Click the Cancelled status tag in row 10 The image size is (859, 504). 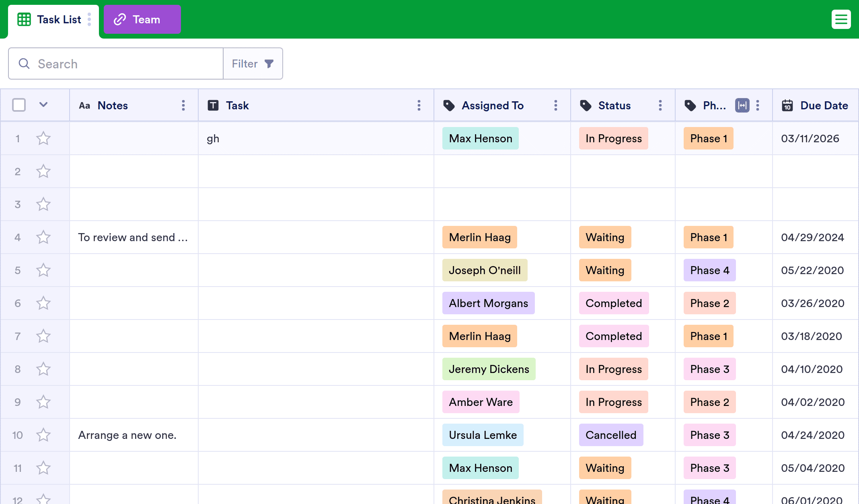click(x=611, y=435)
